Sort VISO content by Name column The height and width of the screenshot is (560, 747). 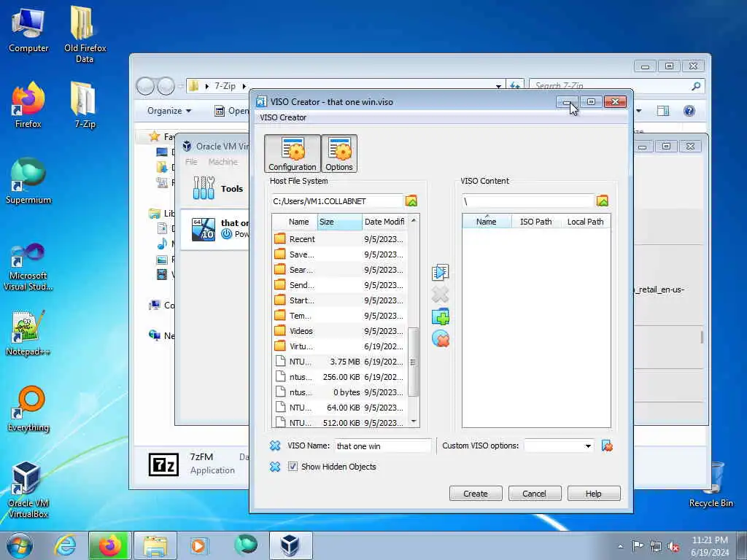tap(487, 222)
